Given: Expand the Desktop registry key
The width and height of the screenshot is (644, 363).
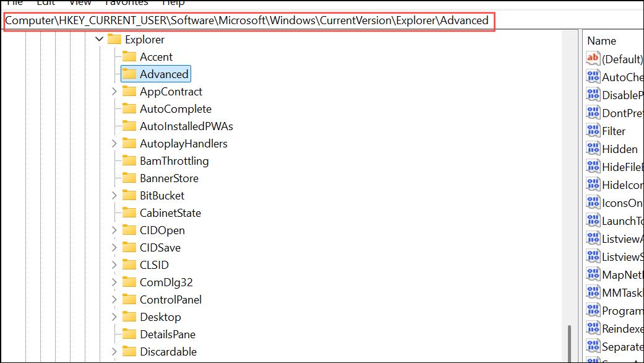Looking at the screenshot, I should (x=114, y=317).
